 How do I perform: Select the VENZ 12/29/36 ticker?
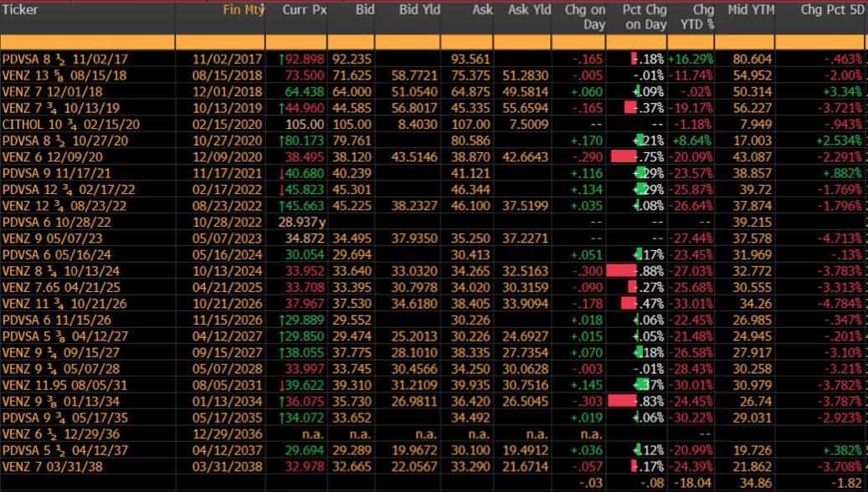pos(61,434)
